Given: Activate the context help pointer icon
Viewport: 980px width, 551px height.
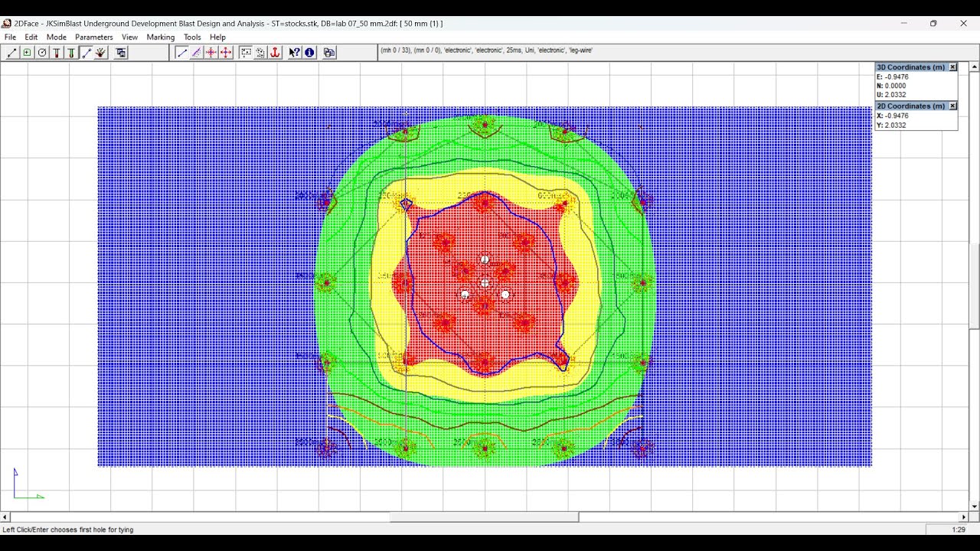Looking at the screenshot, I should (x=295, y=53).
